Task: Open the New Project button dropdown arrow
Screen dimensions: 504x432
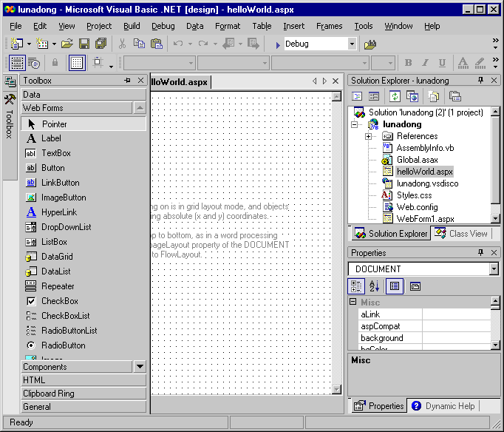Action: (x=29, y=44)
